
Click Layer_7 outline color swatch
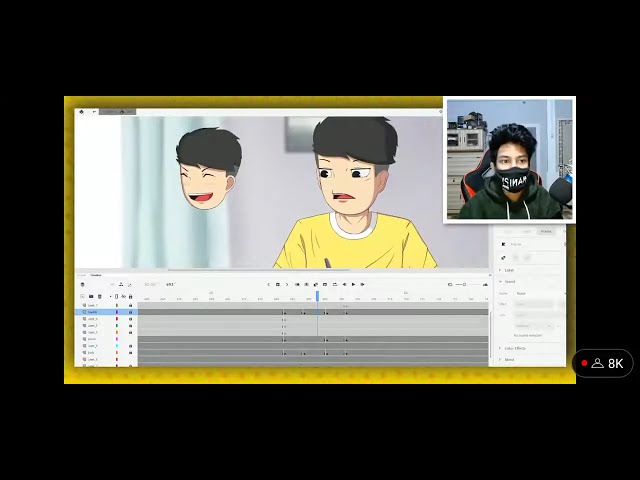(x=117, y=305)
